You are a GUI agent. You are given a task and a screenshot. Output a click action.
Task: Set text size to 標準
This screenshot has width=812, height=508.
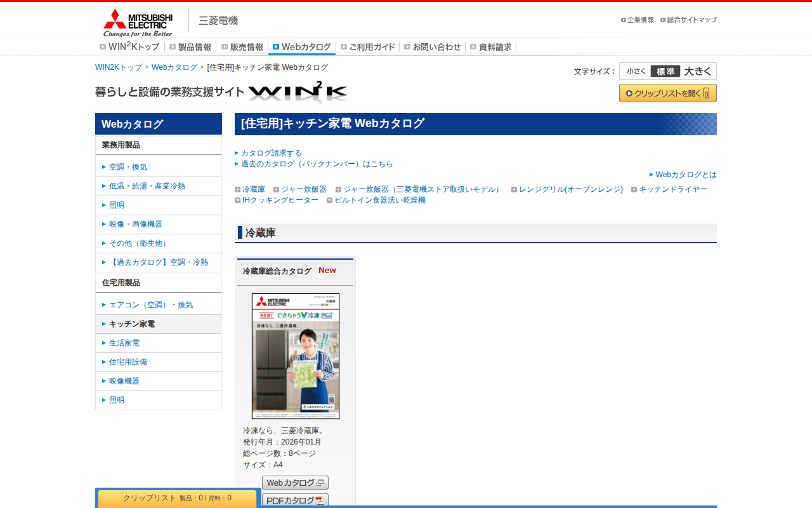click(665, 71)
